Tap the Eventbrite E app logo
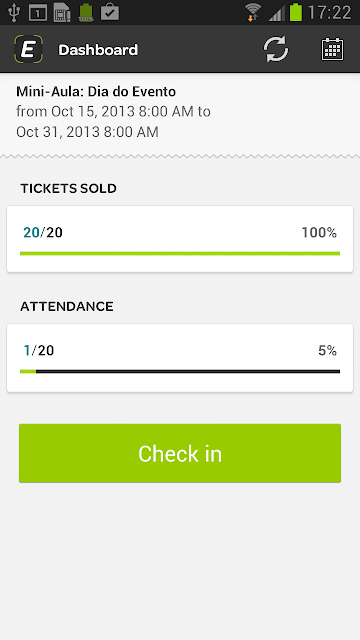Image resolution: width=360 pixels, height=640 pixels. pos(29,49)
